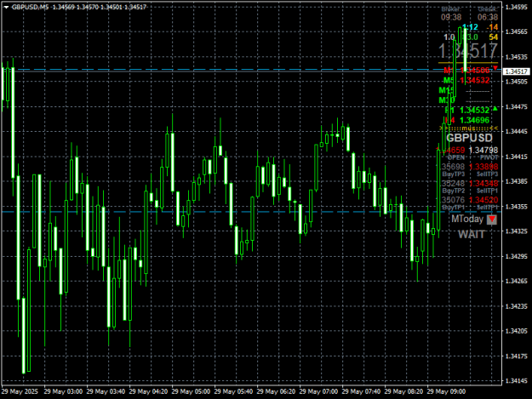Screen dimensions: 532x399
Task: Click the PIVOT value 1.34798
Action: [483, 150]
